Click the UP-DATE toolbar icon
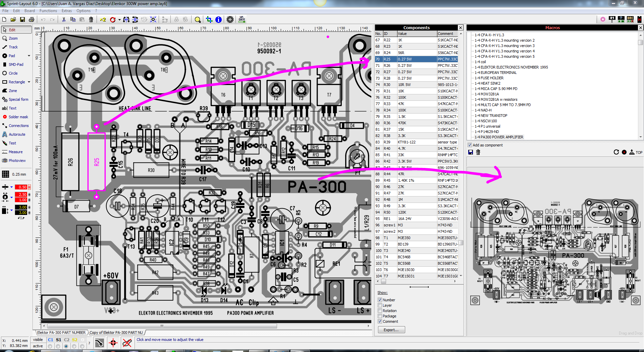 click(242, 19)
